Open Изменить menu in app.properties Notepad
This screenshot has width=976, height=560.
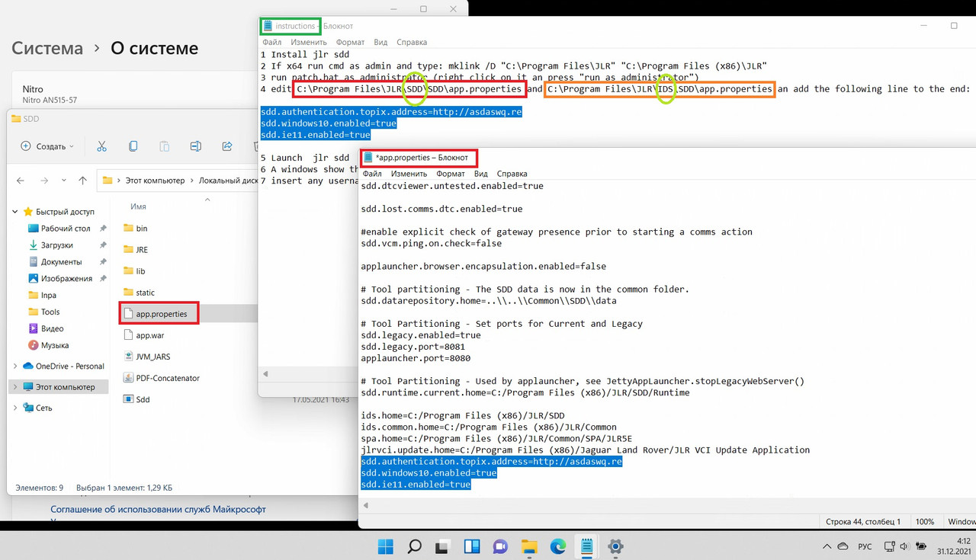coord(409,174)
